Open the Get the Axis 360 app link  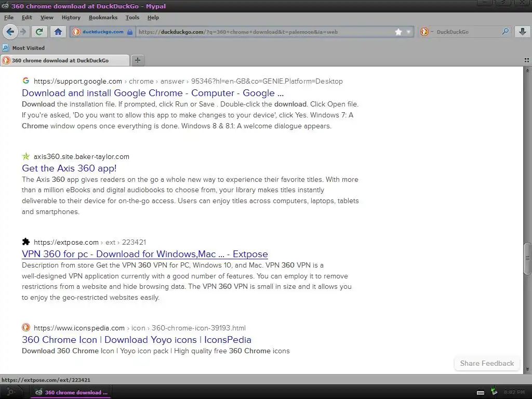(69, 168)
